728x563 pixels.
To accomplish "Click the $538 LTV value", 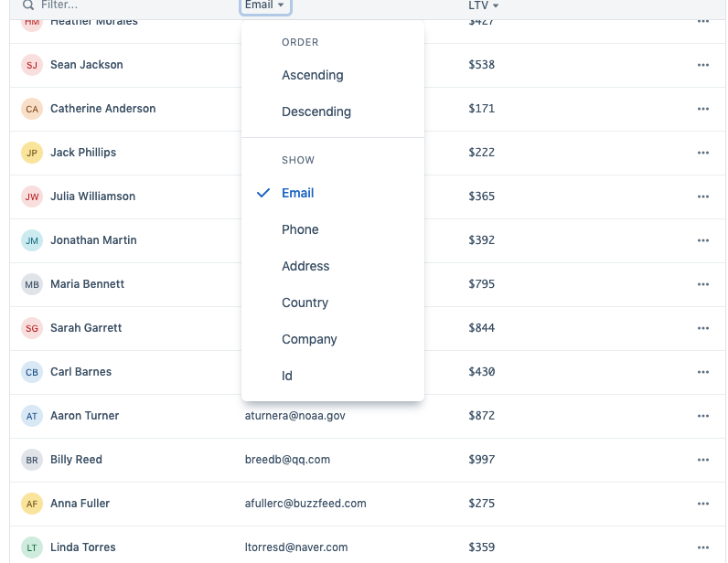I will pyautogui.click(x=481, y=65).
